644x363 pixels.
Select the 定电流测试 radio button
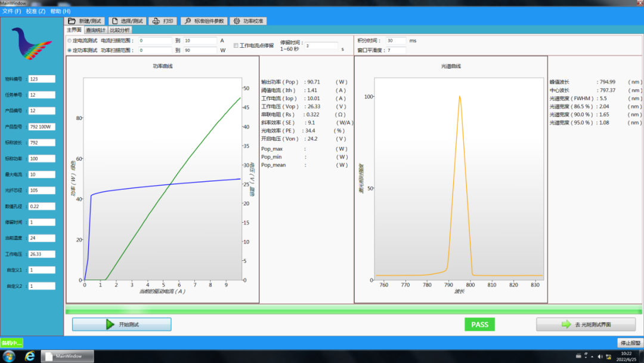(x=69, y=41)
